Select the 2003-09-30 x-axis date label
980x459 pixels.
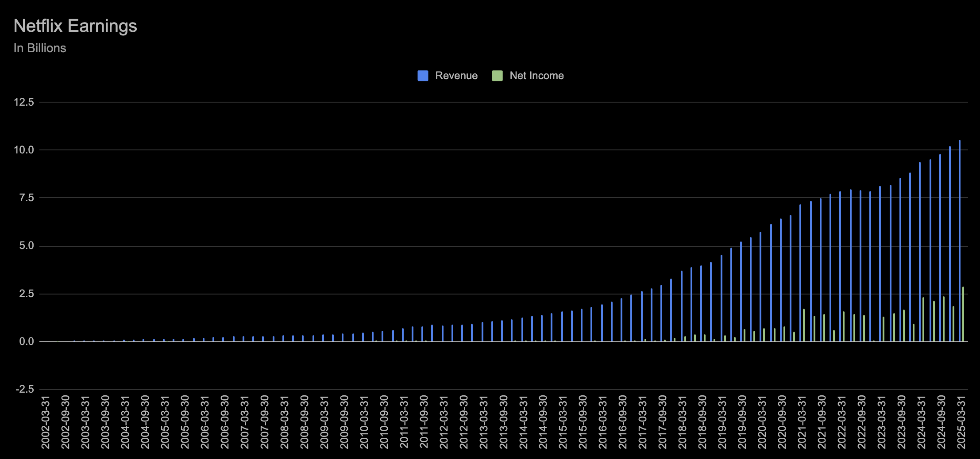pos(105,422)
